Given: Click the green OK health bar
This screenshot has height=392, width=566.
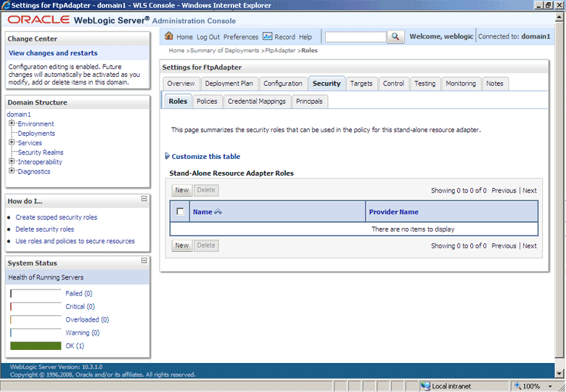Looking at the screenshot, I should coord(36,346).
